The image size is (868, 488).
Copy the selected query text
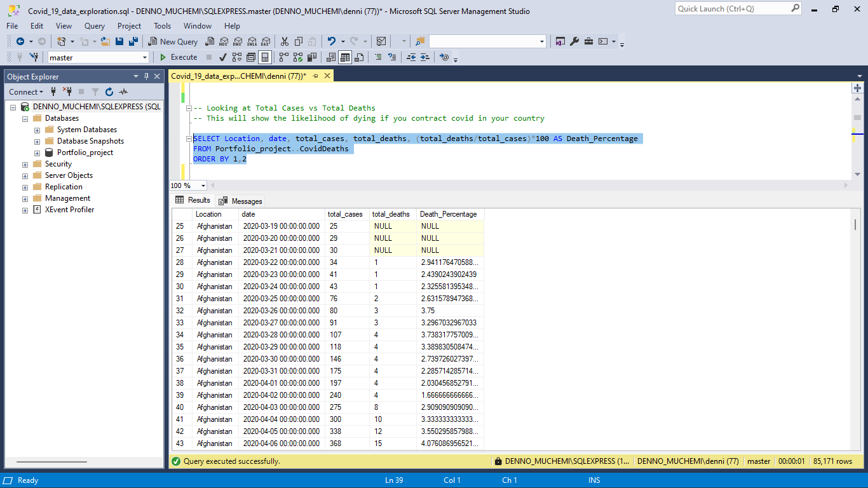[298, 41]
